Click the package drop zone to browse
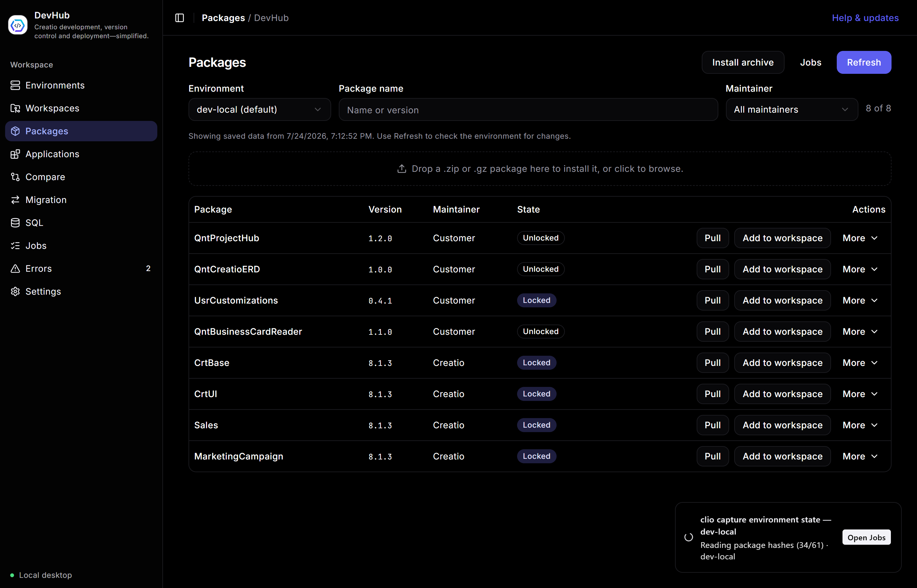Viewport: 917px width, 588px height. [540, 169]
